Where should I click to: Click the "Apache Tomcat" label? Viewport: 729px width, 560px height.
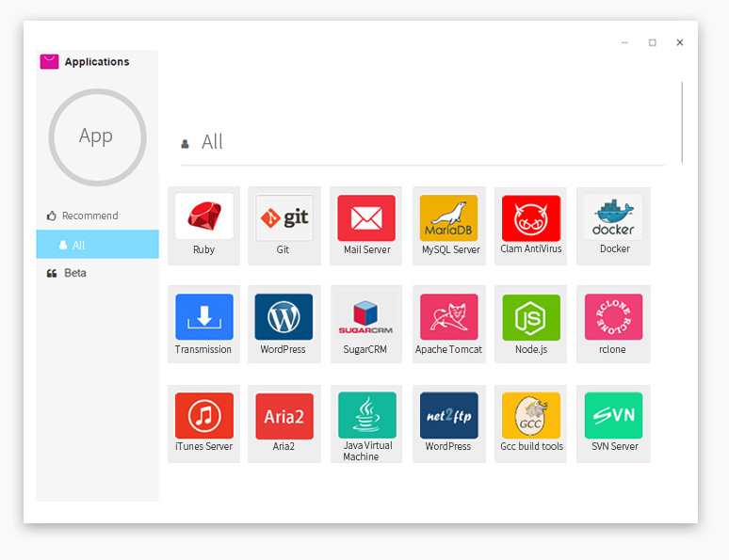click(x=448, y=349)
